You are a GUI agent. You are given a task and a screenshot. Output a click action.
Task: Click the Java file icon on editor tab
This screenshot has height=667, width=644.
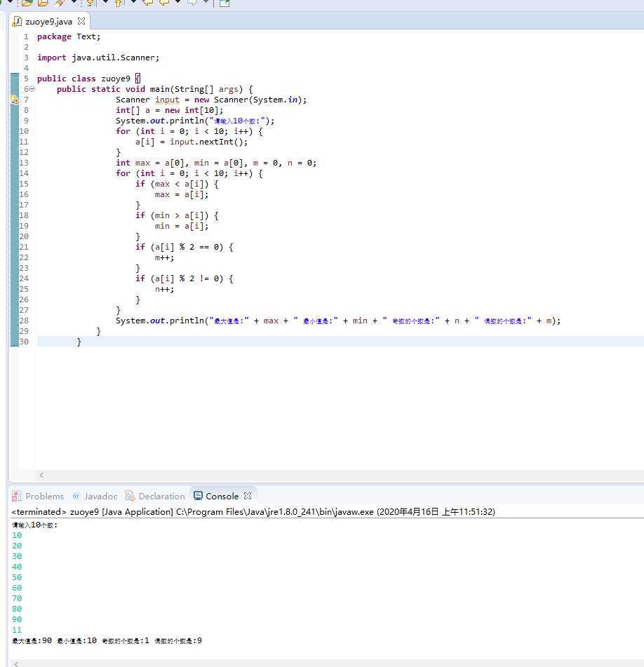pos(18,22)
